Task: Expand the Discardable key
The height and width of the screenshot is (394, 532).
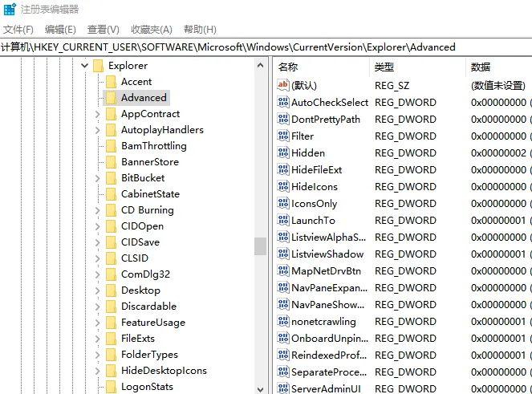Action: (98, 307)
